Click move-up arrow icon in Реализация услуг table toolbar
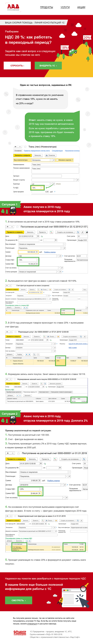 pyautogui.click(x=27, y=354)
